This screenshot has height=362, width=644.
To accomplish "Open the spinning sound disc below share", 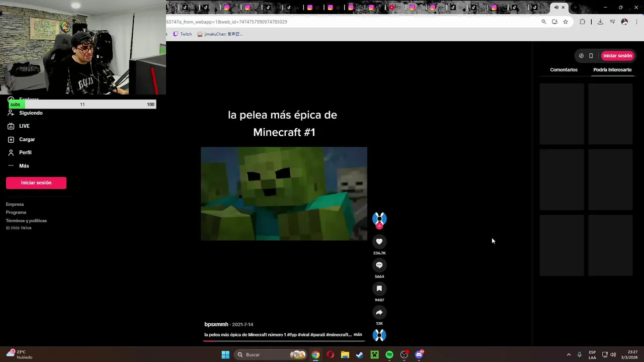I will click(379, 335).
